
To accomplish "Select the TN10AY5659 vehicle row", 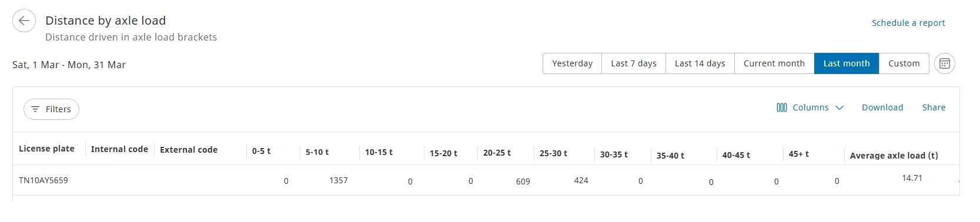I will pyautogui.click(x=486, y=180).
